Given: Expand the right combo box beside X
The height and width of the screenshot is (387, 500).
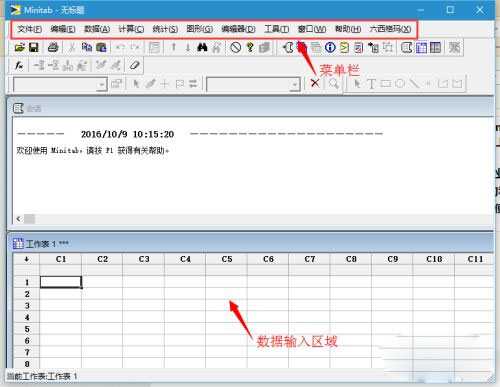Looking at the screenshot, I should (x=294, y=85).
